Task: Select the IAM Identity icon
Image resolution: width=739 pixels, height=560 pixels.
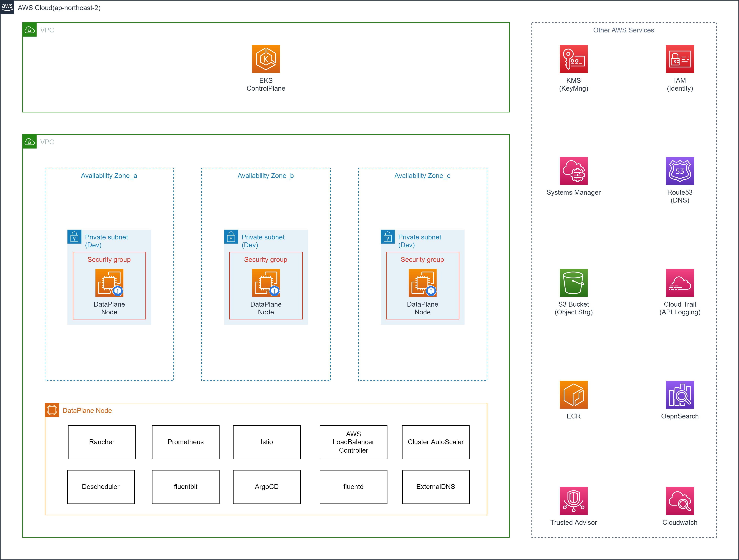Action: click(x=680, y=59)
